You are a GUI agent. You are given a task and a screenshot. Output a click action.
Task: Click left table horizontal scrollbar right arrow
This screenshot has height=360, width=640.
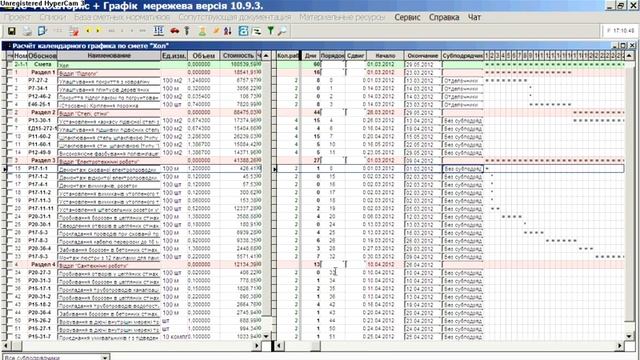click(x=257, y=346)
